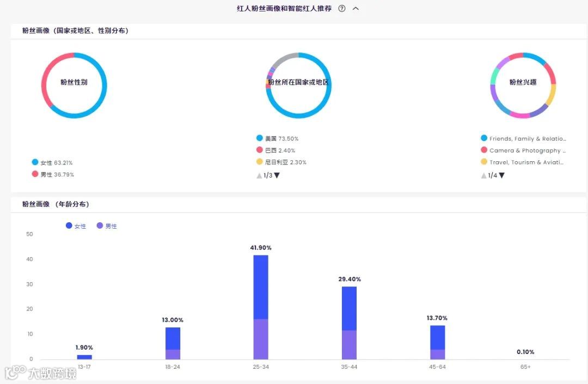
Task: Click the 13-17 age bar
Action: pos(84,357)
